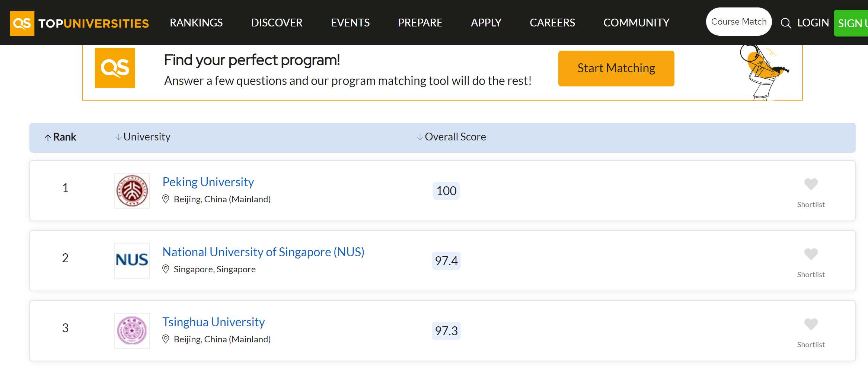
Task: Open the PREPARE menu
Action: (420, 23)
